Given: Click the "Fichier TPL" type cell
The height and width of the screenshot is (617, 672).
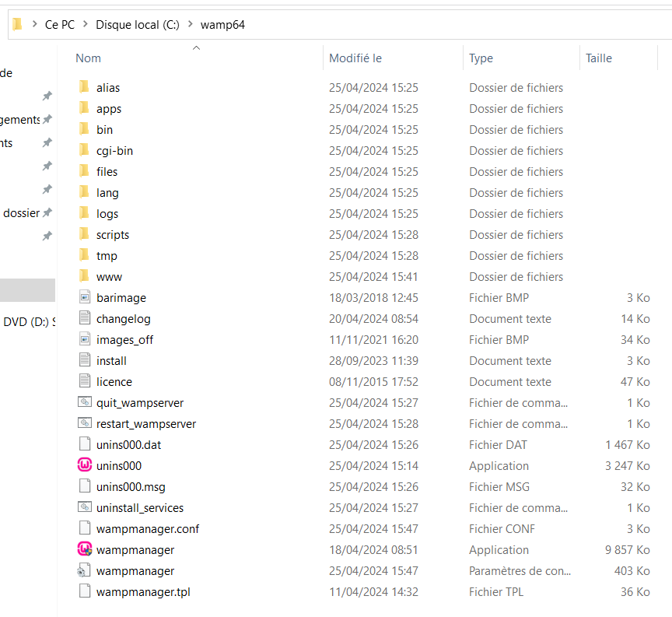Looking at the screenshot, I should [496, 591].
